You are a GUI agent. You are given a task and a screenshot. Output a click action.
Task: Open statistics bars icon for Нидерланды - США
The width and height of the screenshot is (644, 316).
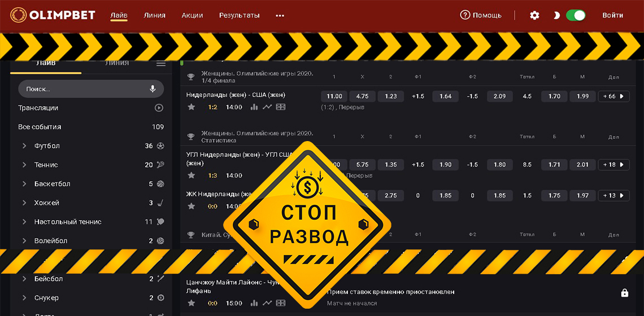[x=254, y=107]
